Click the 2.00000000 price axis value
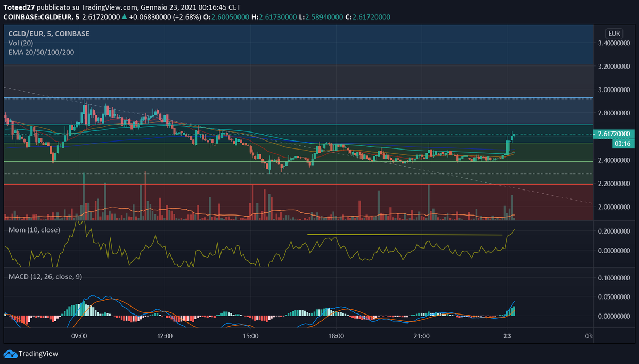Image resolution: width=639 pixels, height=364 pixels. 615,207
